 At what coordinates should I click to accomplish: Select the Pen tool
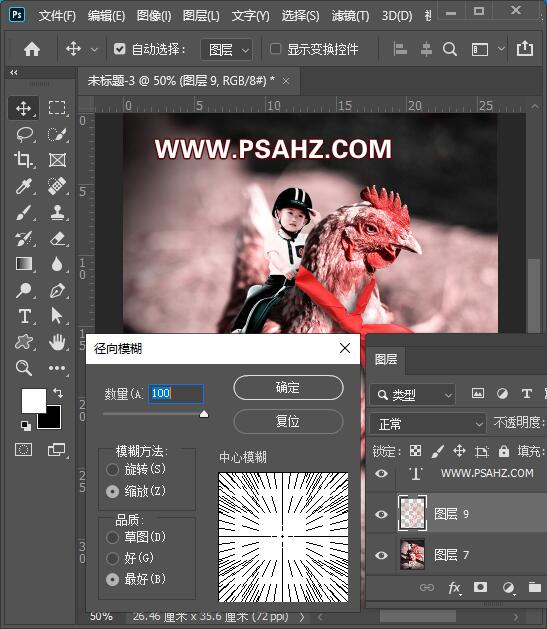pos(58,290)
